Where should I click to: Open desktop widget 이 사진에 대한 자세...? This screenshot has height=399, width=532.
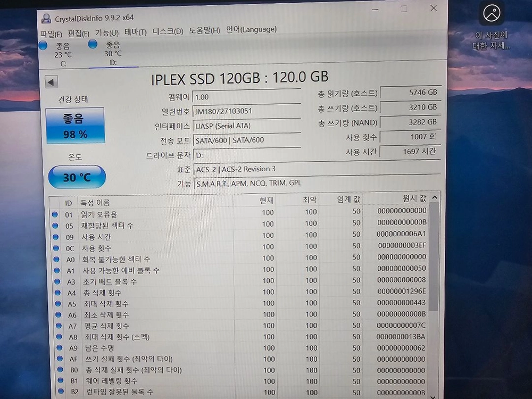coord(491,27)
